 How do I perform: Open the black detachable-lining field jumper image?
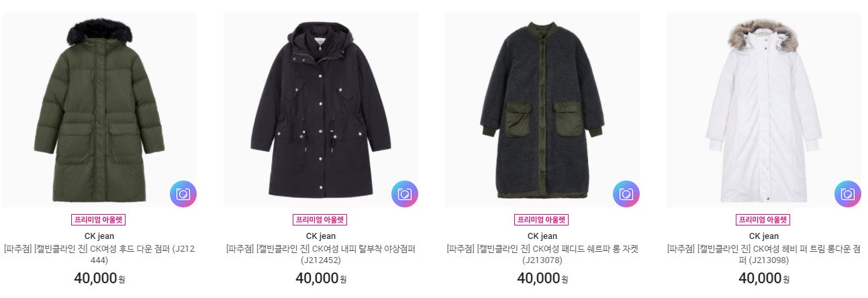point(321,110)
